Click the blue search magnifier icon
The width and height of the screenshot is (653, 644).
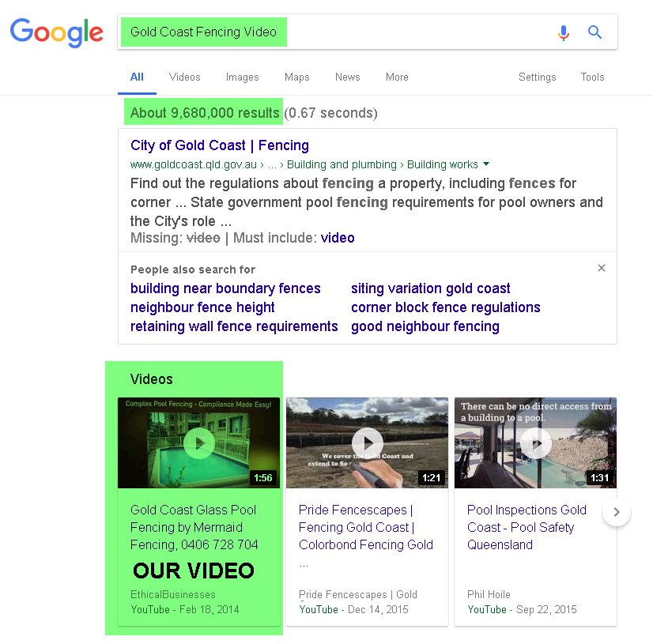click(x=594, y=32)
